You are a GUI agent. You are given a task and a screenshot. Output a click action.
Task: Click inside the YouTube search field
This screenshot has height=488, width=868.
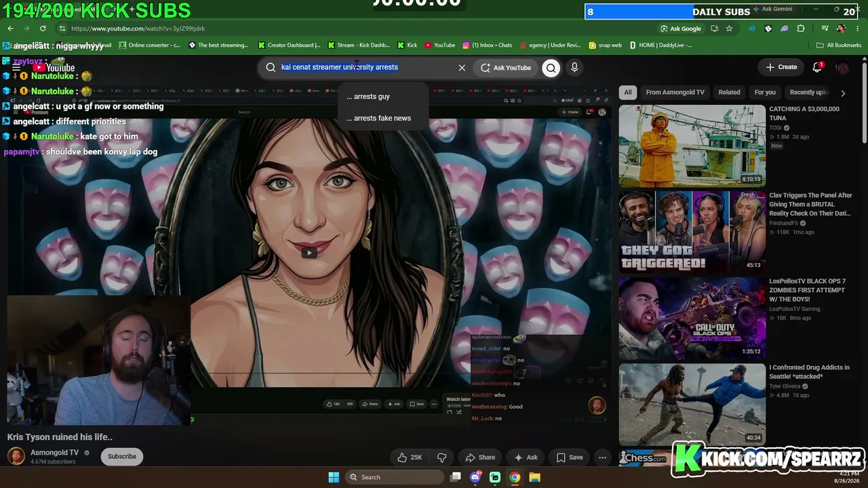(359, 68)
